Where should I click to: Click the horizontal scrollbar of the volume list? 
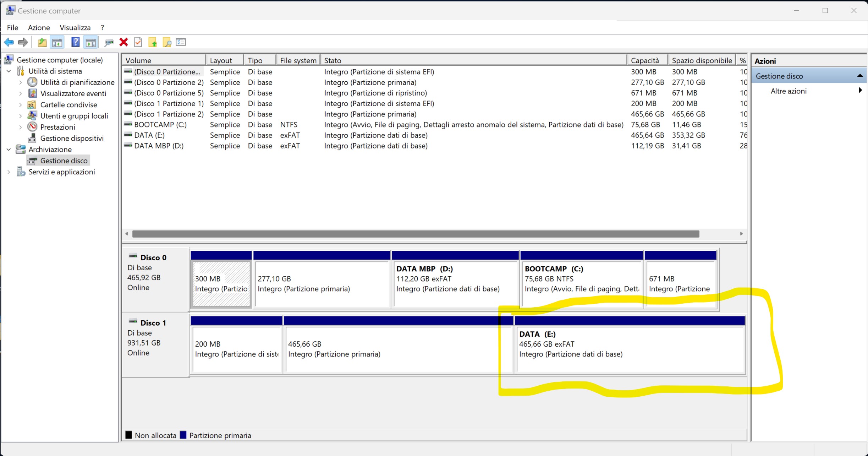point(415,234)
